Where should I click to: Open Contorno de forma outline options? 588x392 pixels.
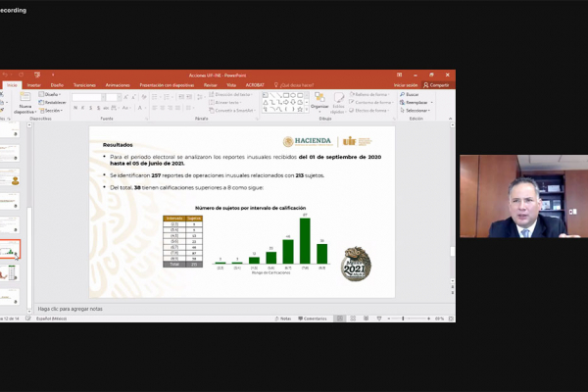tap(370, 102)
